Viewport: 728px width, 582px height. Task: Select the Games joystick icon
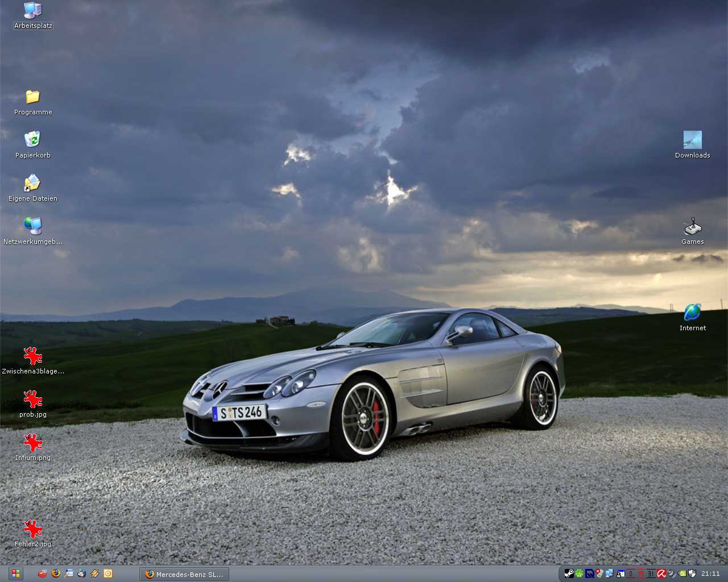coord(693,231)
